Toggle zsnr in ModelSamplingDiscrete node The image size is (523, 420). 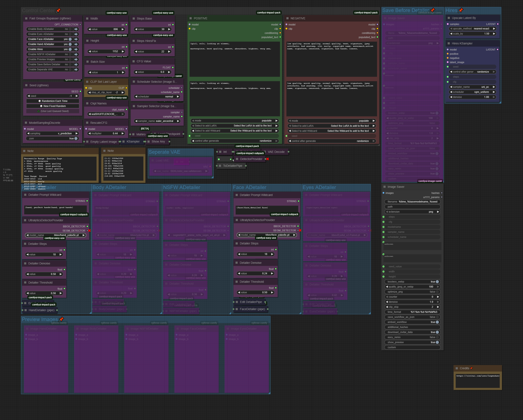tap(76, 139)
